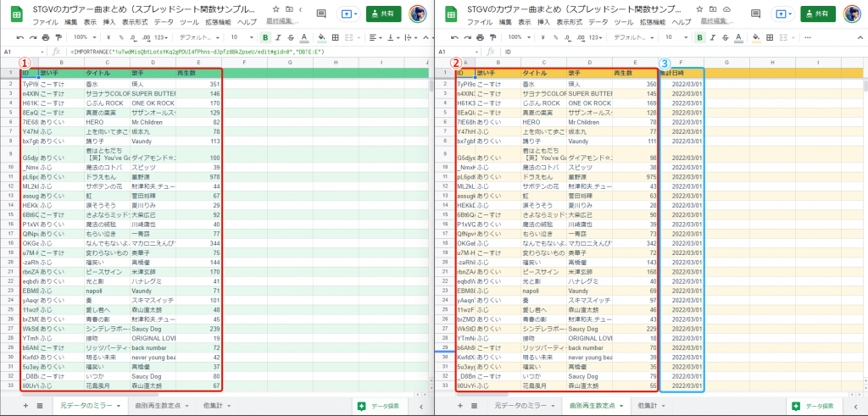Click undo in the left window toolbar

19,38
